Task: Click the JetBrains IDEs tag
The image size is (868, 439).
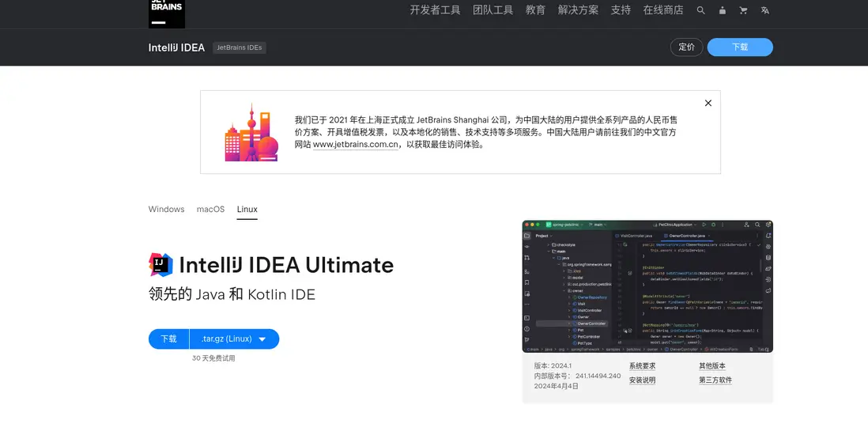Action: [x=240, y=47]
